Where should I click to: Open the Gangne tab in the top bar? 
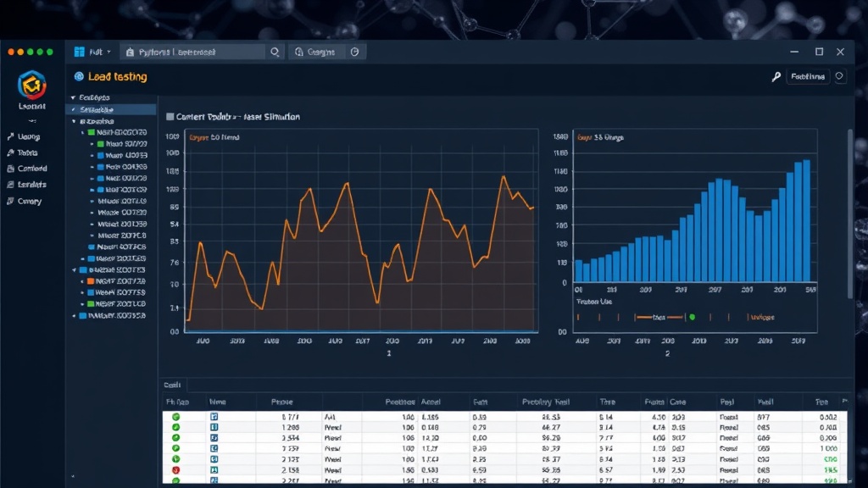315,52
